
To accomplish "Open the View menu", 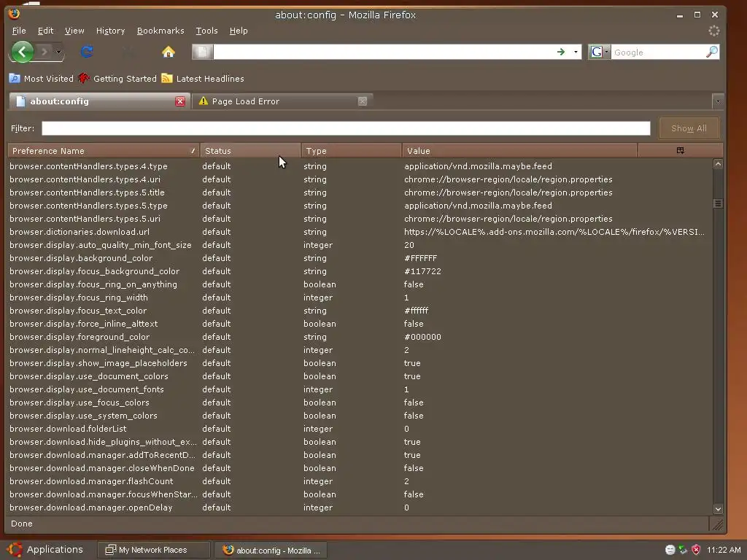I will (74, 31).
